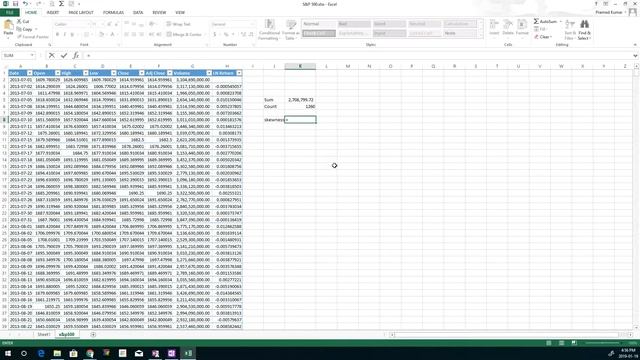Apply Percent Style to cell

point(226,34)
